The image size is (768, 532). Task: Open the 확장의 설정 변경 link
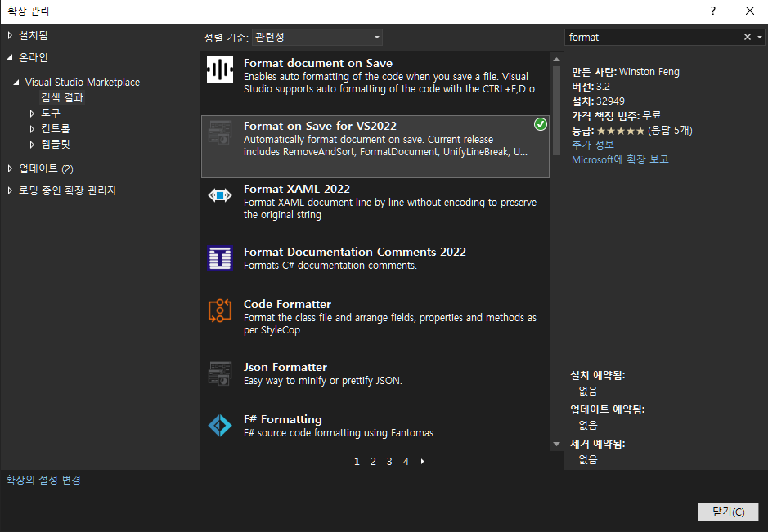click(x=43, y=480)
